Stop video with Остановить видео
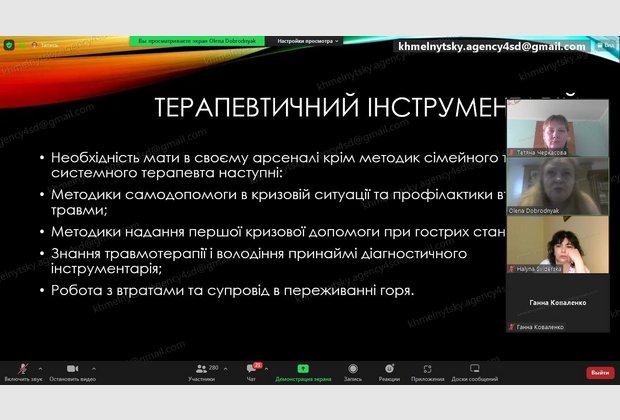This screenshot has height=420, width=620. [x=72, y=373]
